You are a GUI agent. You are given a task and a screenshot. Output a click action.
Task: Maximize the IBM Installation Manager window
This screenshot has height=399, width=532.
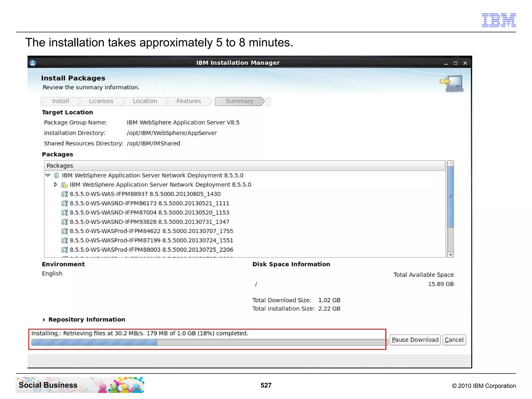pyautogui.click(x=456, y=63)
